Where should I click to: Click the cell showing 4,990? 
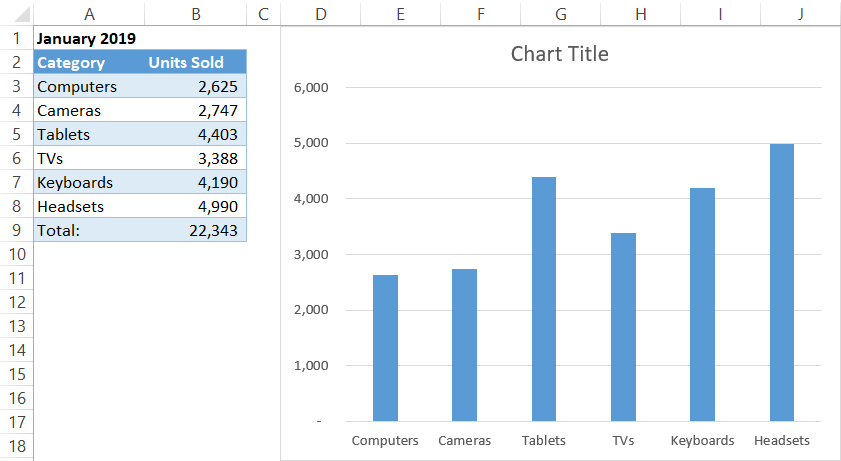(x=196, y=206)
